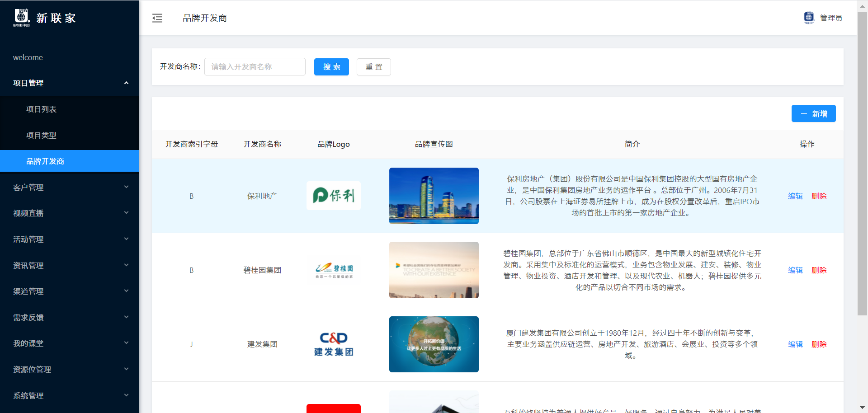This screenshot has height=413, width=868.
Task: Click the 碧桂园集团 description text
Action: 632,270
